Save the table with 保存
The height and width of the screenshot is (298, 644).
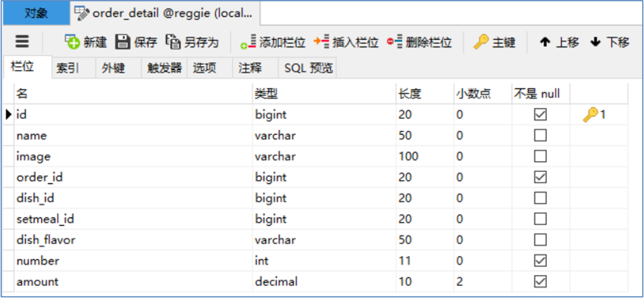137,42
